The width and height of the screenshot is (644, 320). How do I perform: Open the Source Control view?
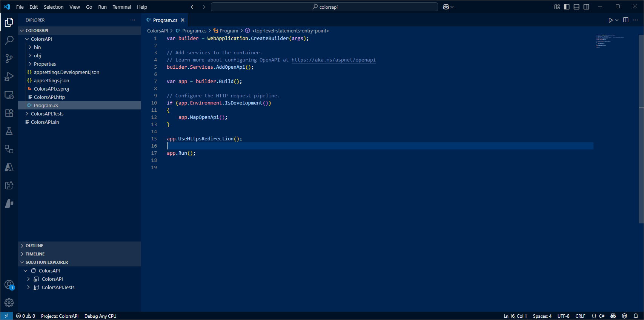point(9,58)
